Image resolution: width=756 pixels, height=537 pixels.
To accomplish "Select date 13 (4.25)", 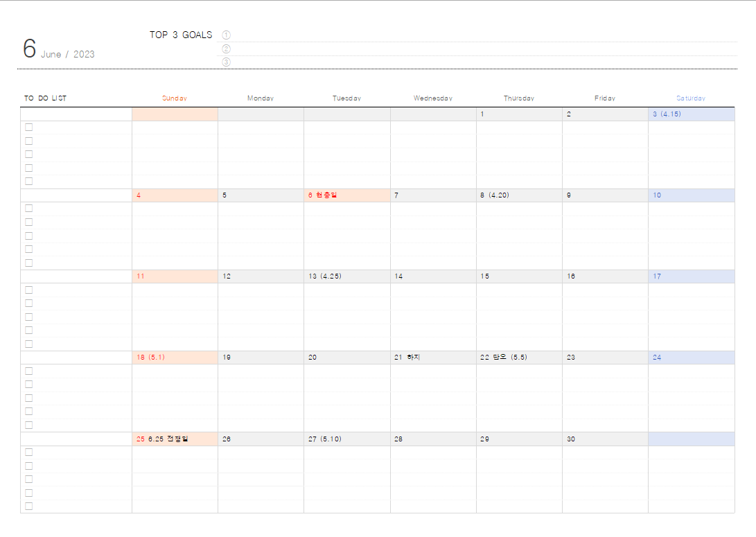I will pyautogui.click(x=347, y=276).
